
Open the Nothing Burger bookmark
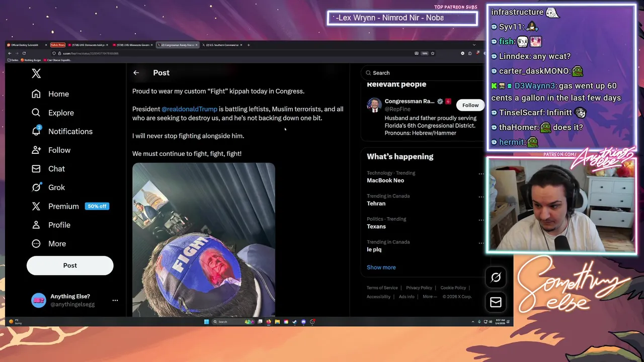(31, 60)
